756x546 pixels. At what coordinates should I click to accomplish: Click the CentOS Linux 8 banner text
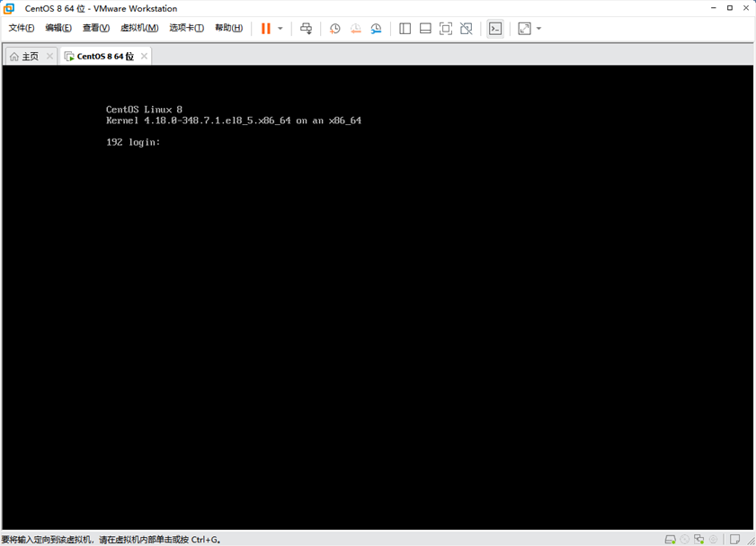coord(144,110)
